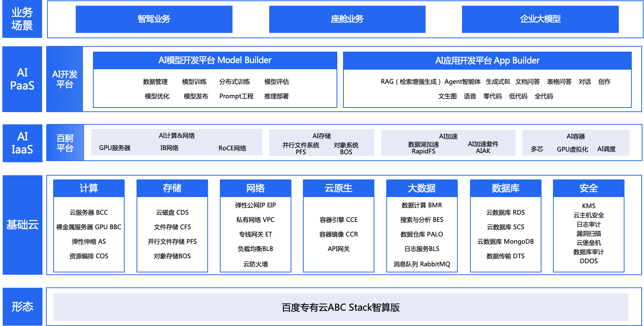Click the 推理部署 text

pos(276,96)
